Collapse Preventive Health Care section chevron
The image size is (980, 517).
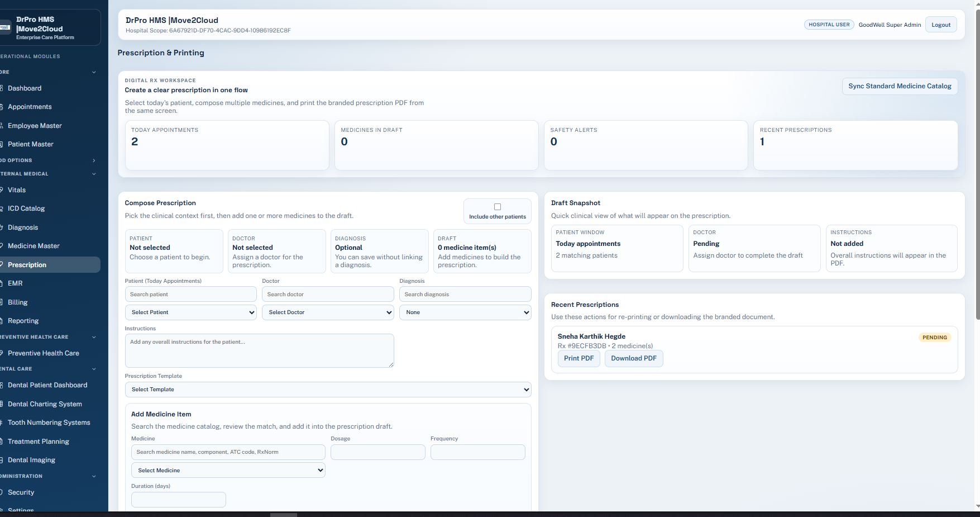pyautogui.click(x=94, y=337)
